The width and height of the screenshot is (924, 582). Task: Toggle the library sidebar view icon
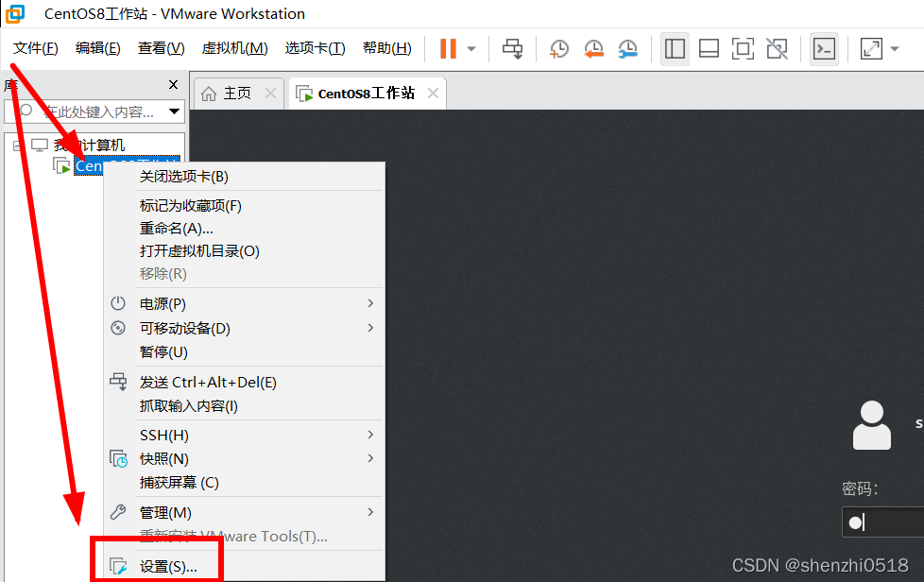[675, 48]
